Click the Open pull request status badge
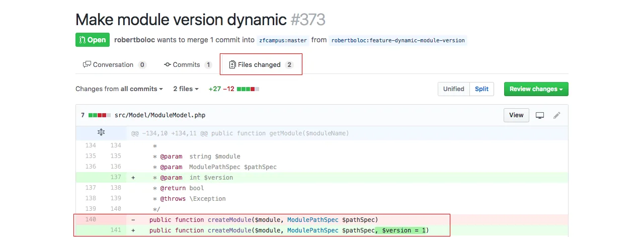 coord(93,40)
